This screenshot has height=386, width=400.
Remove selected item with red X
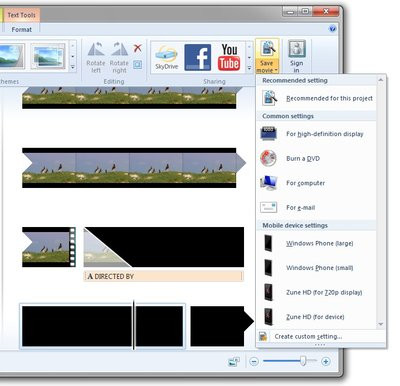click(138, 48)
